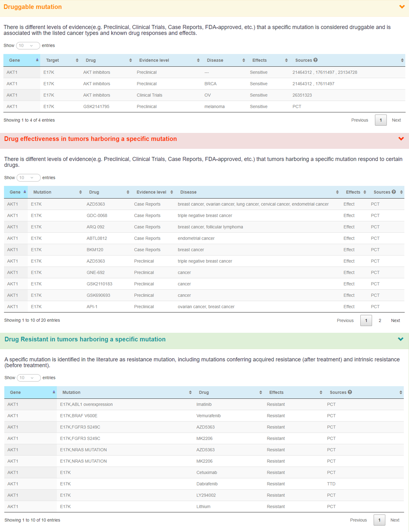Collapse the Druggable mutation section chevron
This screenshot has width=409, height=532.
[402, 7]
